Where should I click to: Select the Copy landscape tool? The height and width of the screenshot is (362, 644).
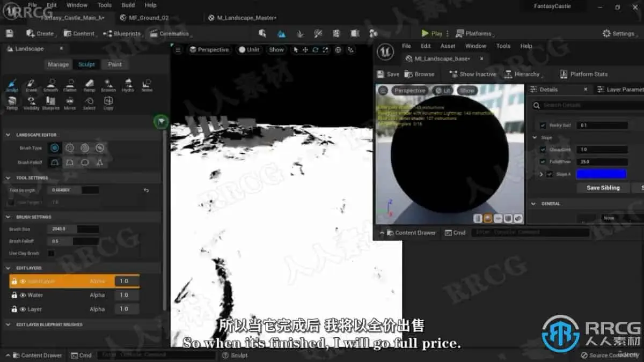click(108, 103)
